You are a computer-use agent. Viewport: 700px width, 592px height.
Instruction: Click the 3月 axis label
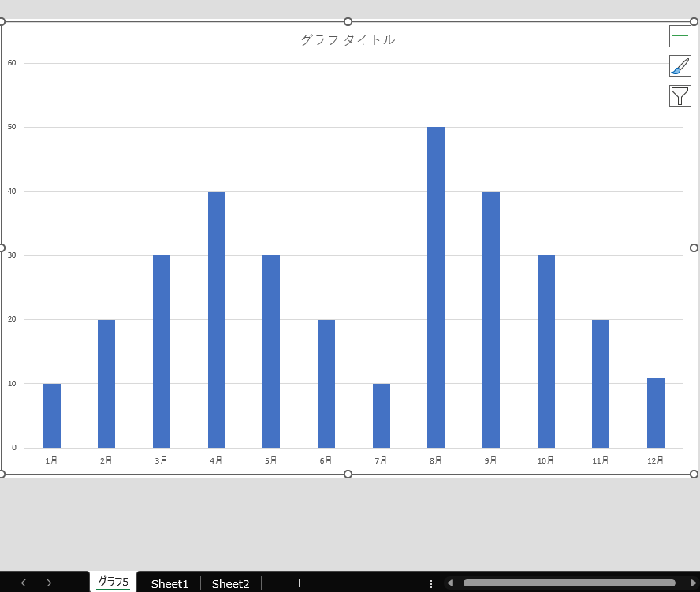click(161, 460)
